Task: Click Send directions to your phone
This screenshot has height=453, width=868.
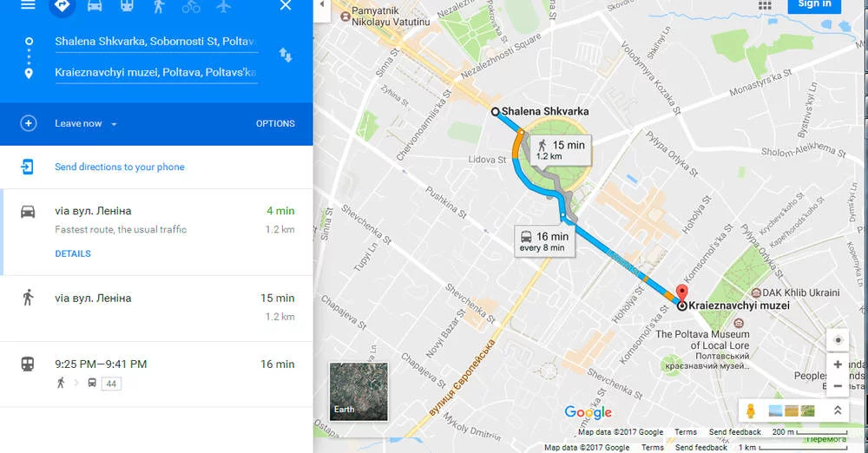Action: [120, 167]
